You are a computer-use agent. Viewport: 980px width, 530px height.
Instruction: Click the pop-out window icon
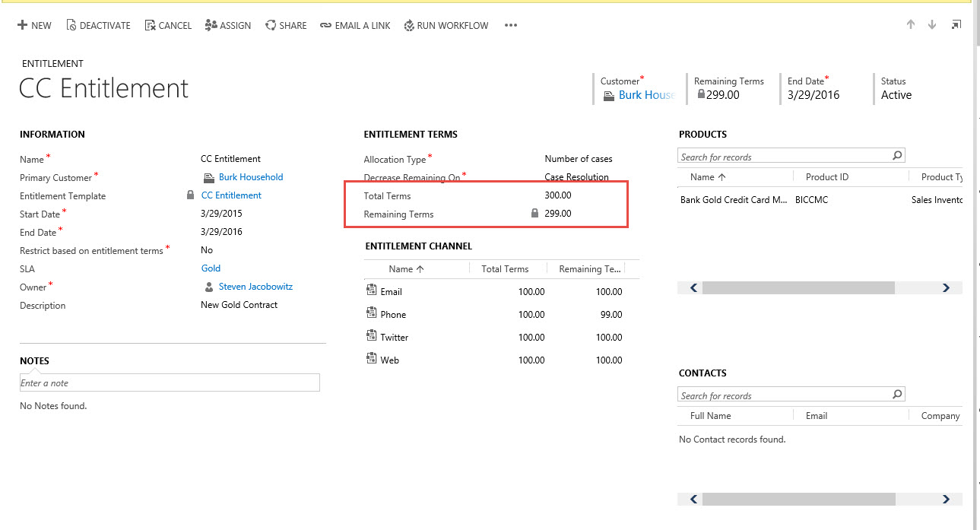tap(956, 24)
